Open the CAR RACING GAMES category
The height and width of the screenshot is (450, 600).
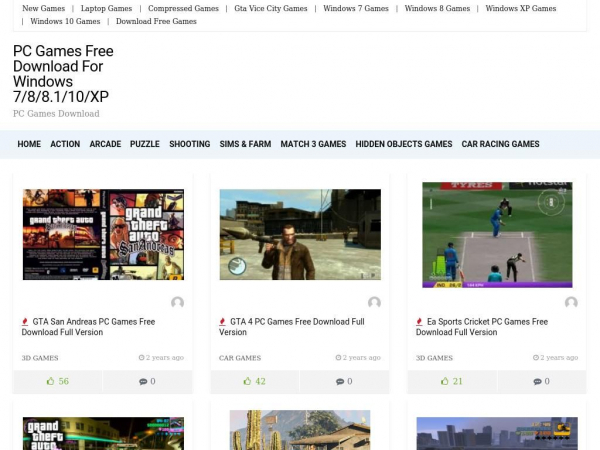tap(501, 144)
